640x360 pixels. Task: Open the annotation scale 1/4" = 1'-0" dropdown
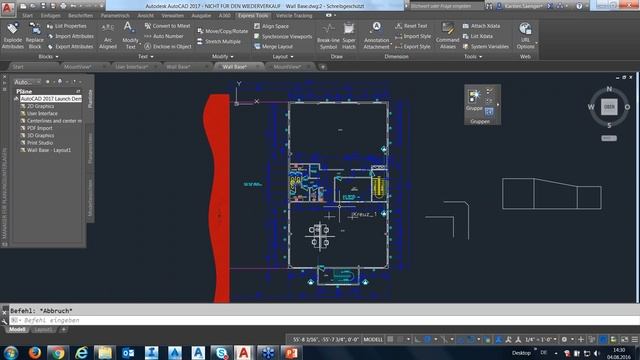(540, 339)
